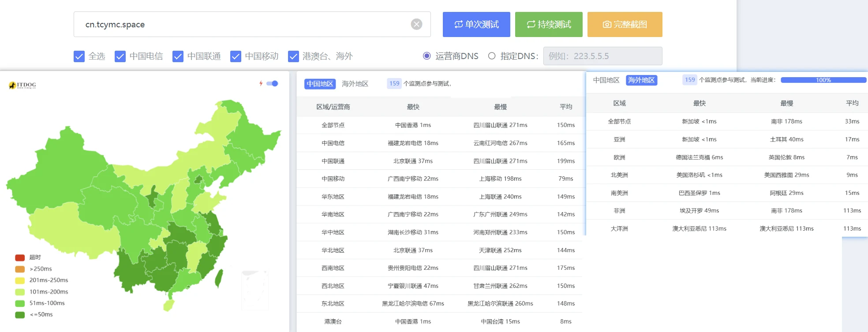This screenshot has height=332, width=868.
Task: Uncheck the 中国电信 checkbox
Action: [x=120, y=56]
